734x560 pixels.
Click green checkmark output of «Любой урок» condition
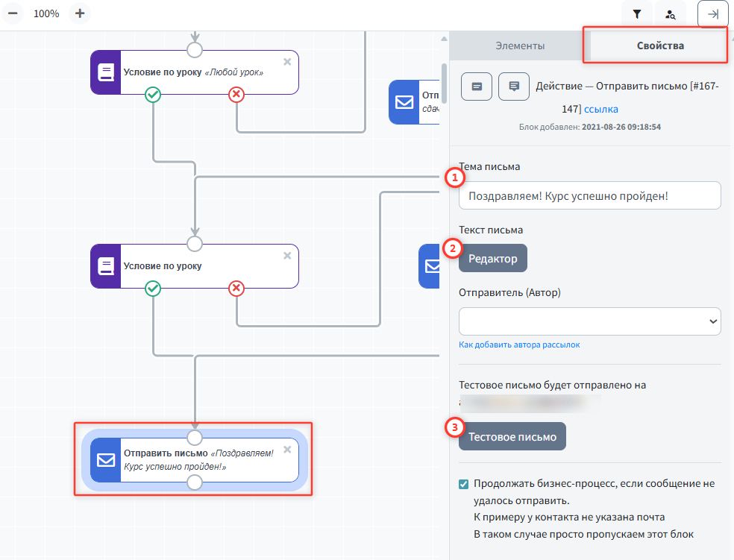pos(153,94)
